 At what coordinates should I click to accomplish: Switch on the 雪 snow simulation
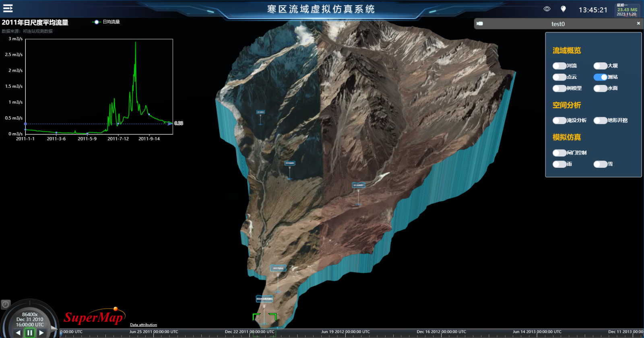click(600, 164)
